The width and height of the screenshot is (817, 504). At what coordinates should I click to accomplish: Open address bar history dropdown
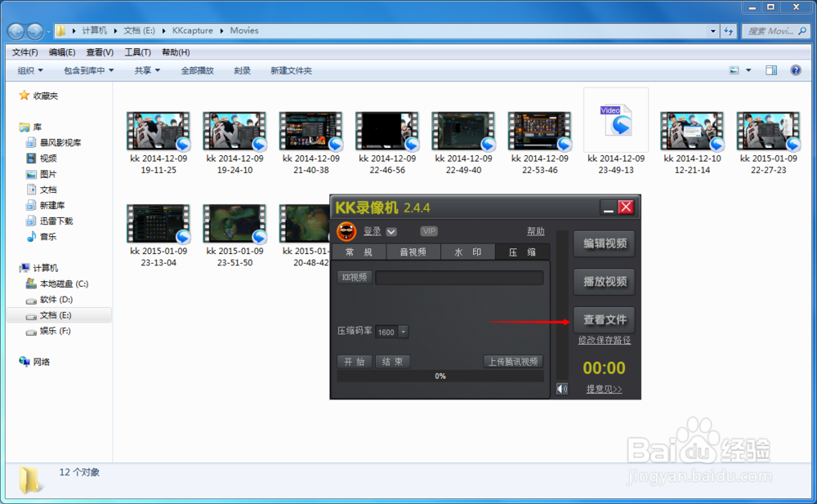[x=712, y=31]
